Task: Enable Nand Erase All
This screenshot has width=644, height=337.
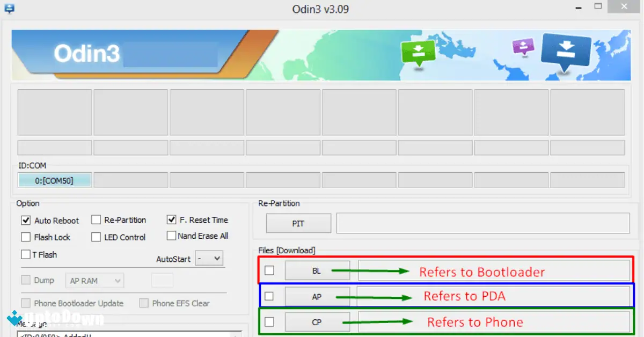Action: 172,235
